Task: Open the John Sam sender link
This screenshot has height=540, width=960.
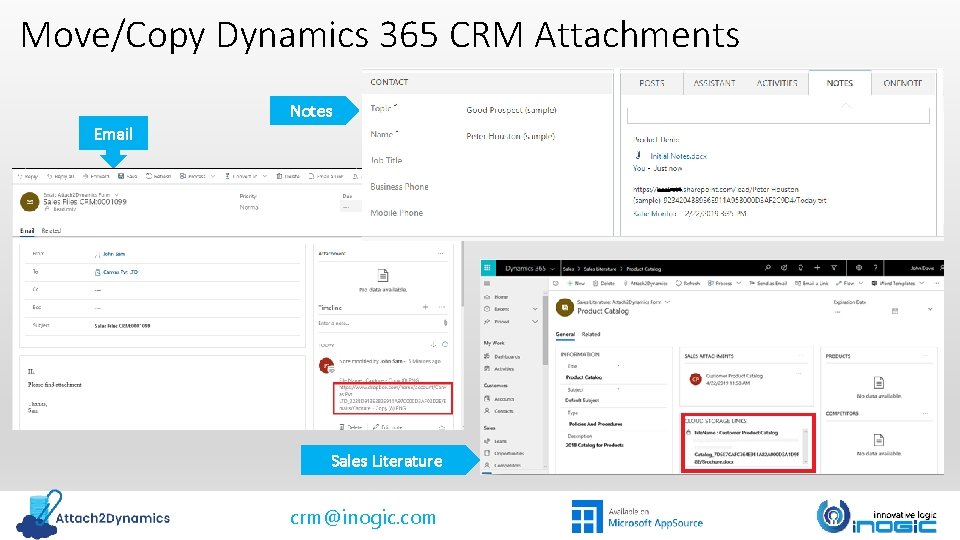Action: 113,253
